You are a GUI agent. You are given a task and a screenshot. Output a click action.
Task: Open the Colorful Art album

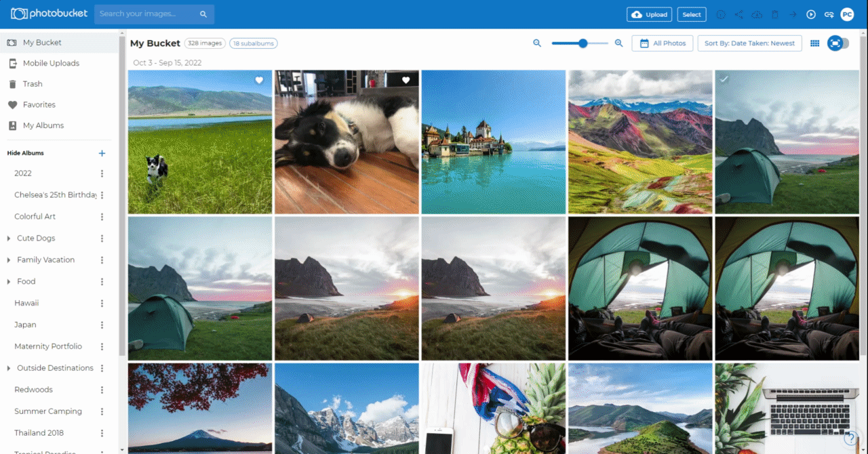click(x=35, y=217)
